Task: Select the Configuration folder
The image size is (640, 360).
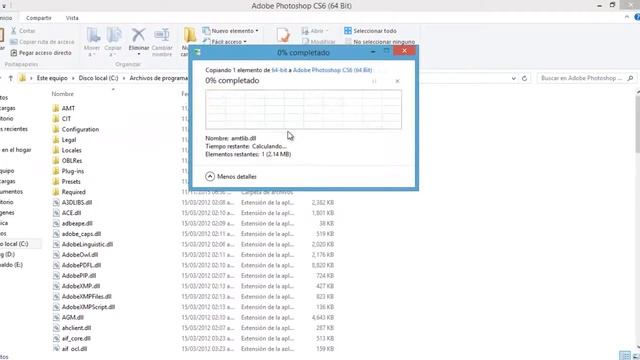Action: (76, 129)
